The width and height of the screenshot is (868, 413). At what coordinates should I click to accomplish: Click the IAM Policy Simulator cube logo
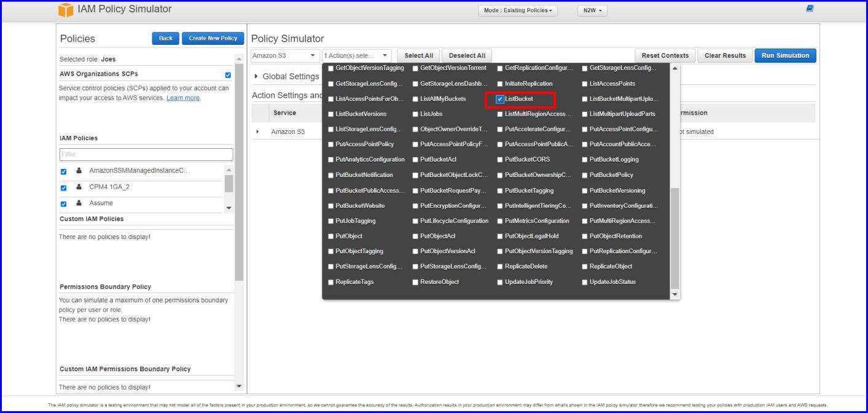[x=65, y=10]
